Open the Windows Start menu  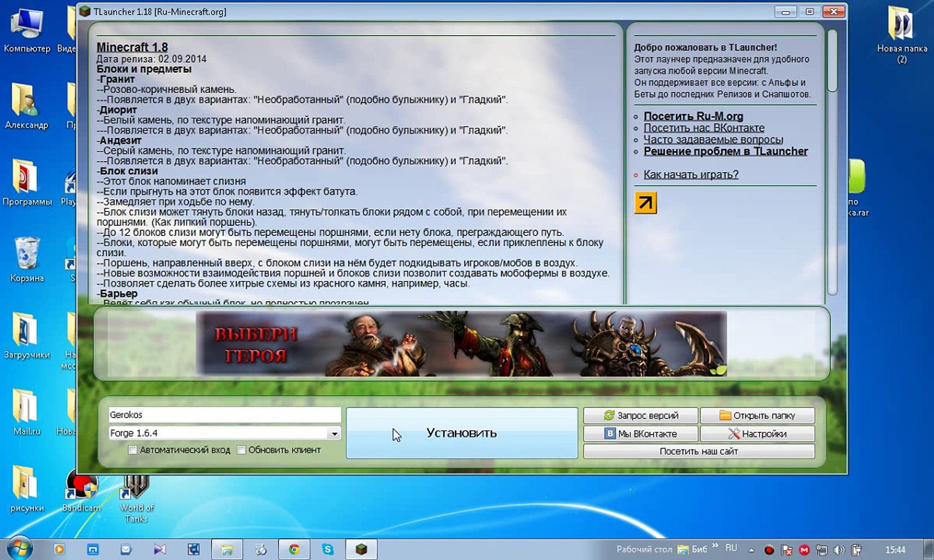pyautogui.click(x=19, y=548)
